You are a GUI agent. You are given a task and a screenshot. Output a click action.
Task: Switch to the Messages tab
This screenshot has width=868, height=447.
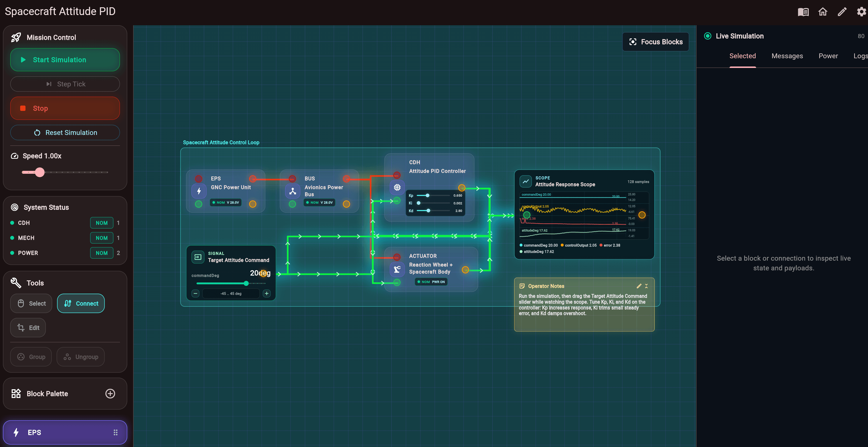787,56
